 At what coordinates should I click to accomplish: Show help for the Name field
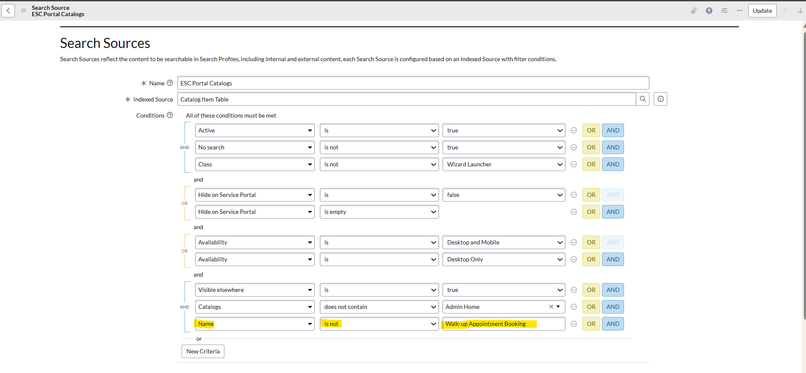pos(170,83)
